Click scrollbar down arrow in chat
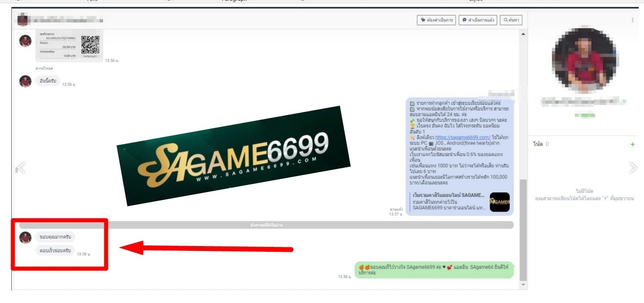Screen dimensions: 644x303 [523, 285]
